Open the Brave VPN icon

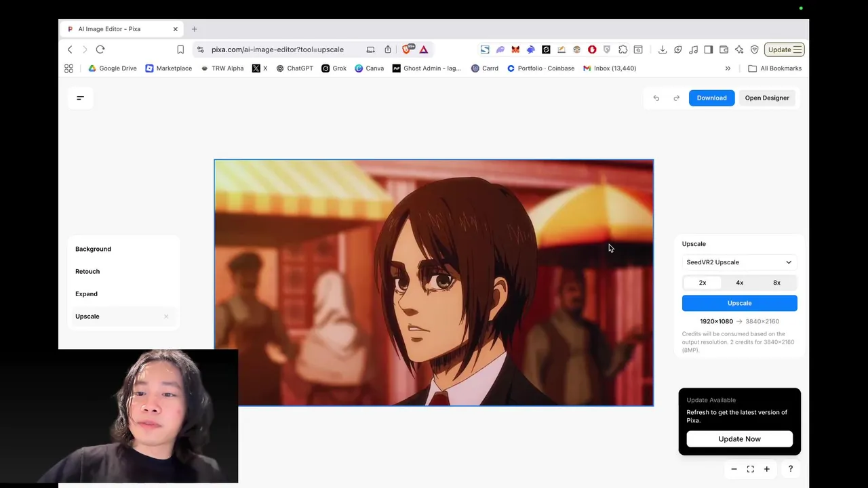tap(754, 49)
